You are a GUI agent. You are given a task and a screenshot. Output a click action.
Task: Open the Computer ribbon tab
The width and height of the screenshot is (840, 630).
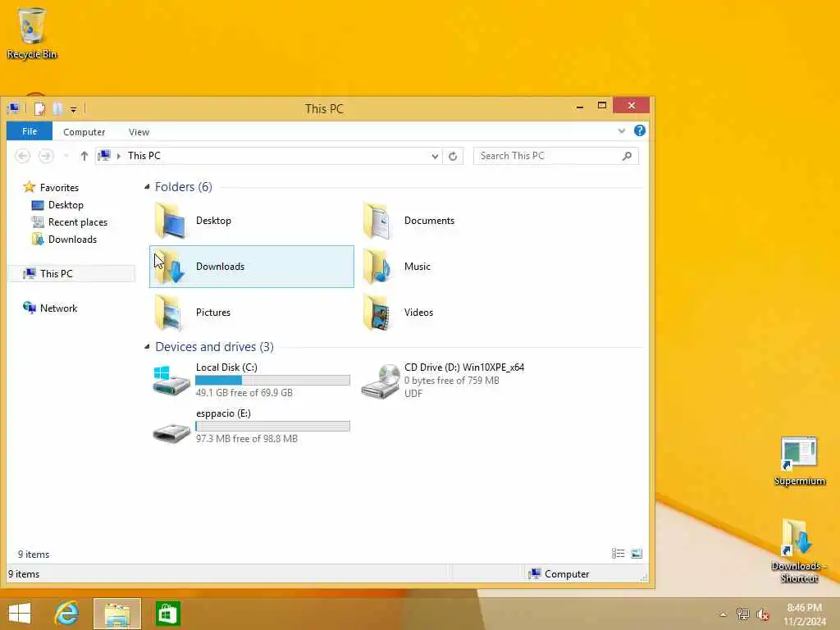tap(84, 132)
